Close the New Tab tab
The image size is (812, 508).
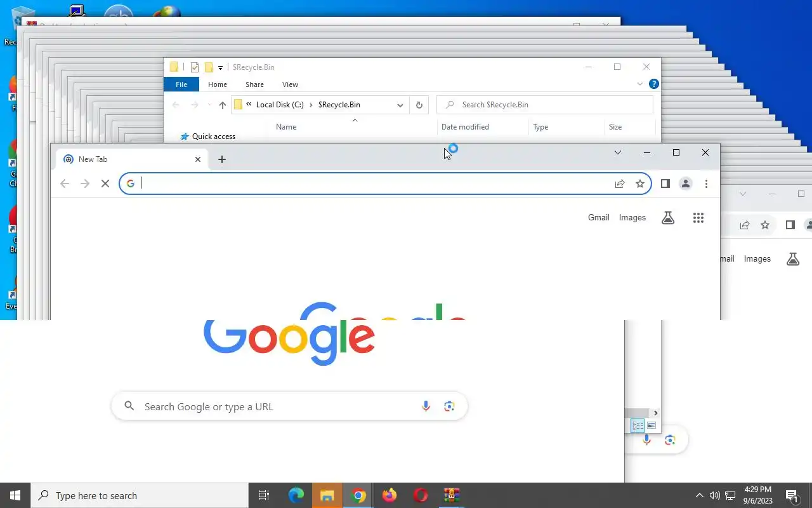pyautogui.click(x=198, y=159)
